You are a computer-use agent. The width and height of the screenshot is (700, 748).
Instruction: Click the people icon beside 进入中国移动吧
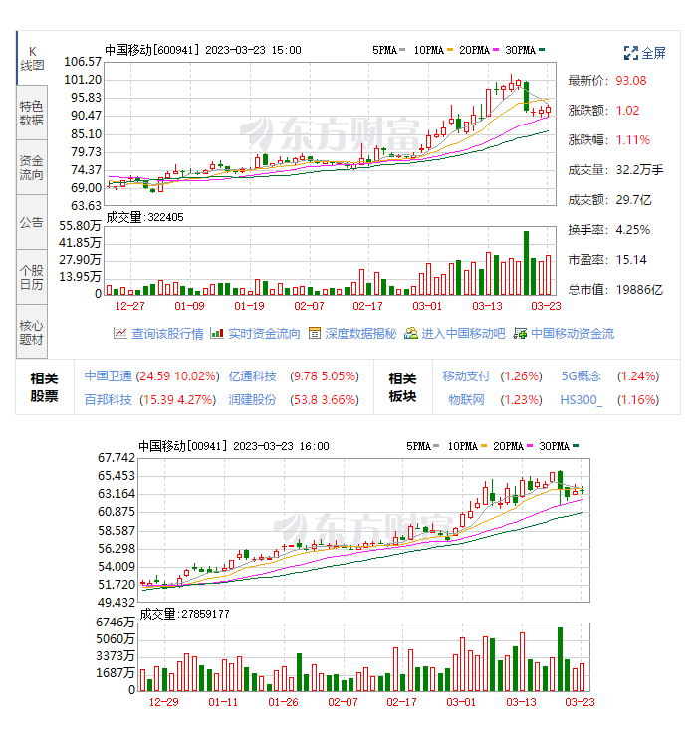[x=411, y=333]
